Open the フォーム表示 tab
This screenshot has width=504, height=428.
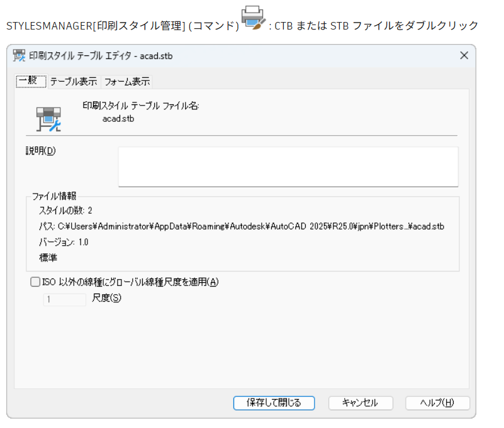click(126, 82)
